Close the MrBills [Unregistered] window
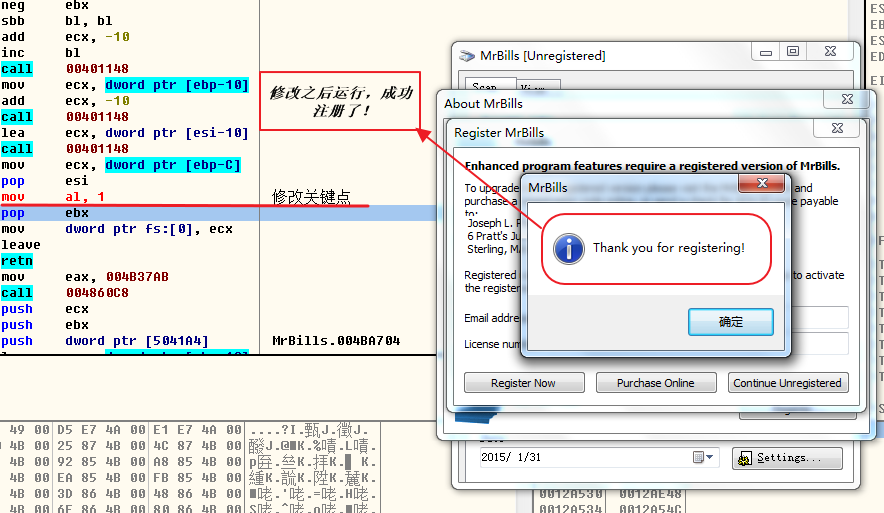Screen dimensions: 884x513 point(830,52)
